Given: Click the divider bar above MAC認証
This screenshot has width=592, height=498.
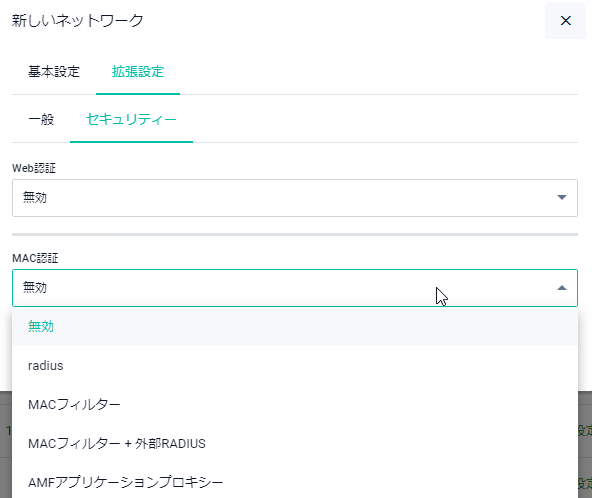Looking at the screenshot, I should [x=295, y=234].
